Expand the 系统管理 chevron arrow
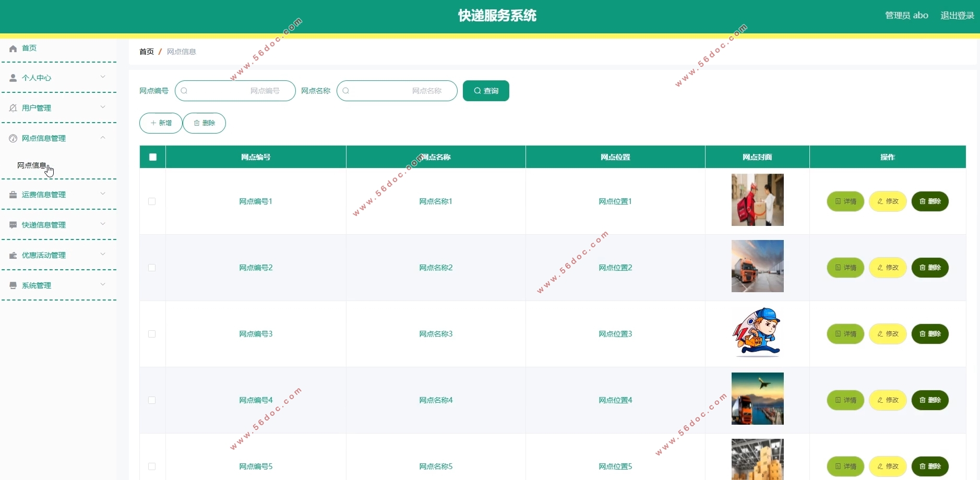The width and height of the screenshot is (980, 480). [103, 285]
